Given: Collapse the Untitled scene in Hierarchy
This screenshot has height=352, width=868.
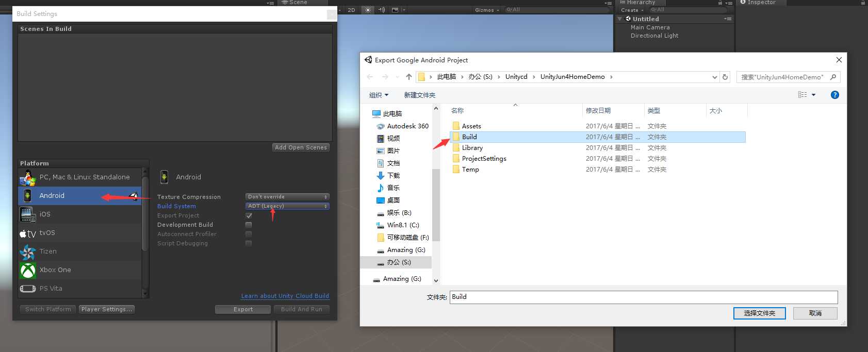Looking at the screenshot, I should coord(619,19).
